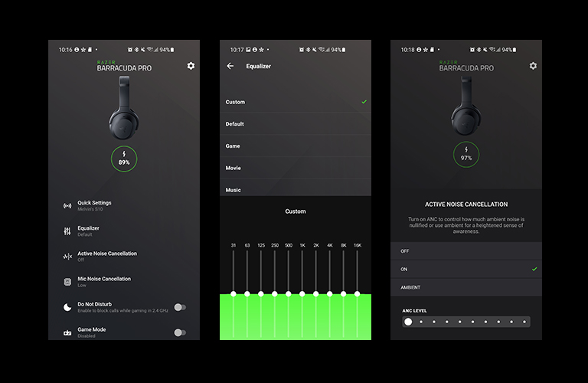This screenshot has width=588, height=383.
Task: Click the ANC Level slider white knob
Action: [408, 322]
